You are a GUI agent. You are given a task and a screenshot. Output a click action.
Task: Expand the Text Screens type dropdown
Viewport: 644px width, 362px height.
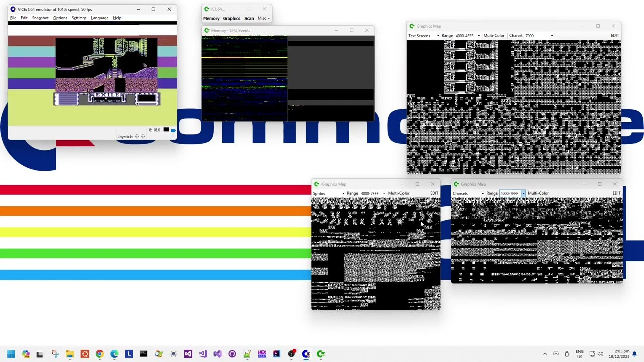pos(424,36)
